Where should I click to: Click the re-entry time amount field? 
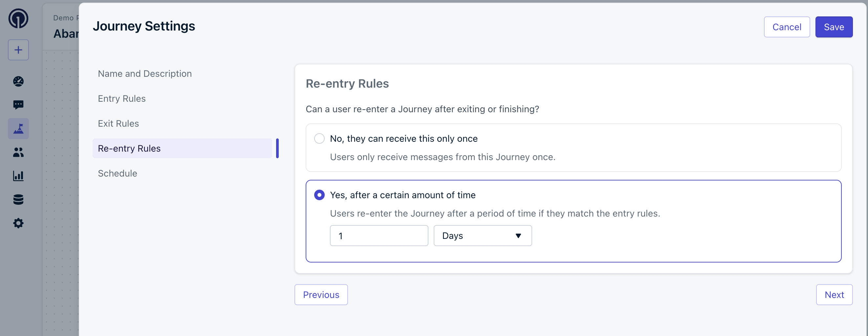379,236
